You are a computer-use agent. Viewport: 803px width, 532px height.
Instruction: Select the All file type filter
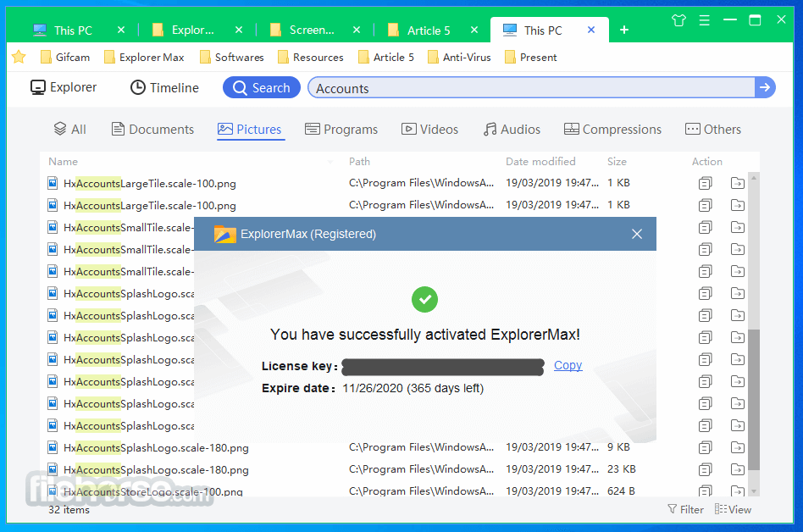click(70, 130)
